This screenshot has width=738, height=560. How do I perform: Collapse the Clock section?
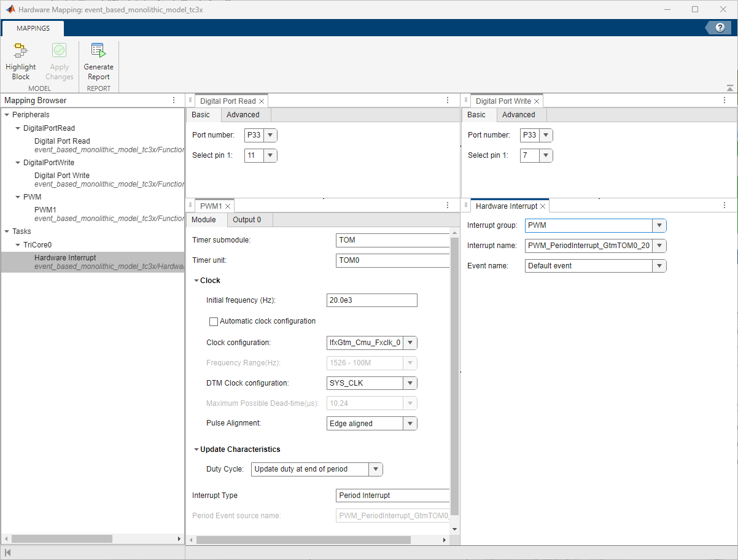197,280
